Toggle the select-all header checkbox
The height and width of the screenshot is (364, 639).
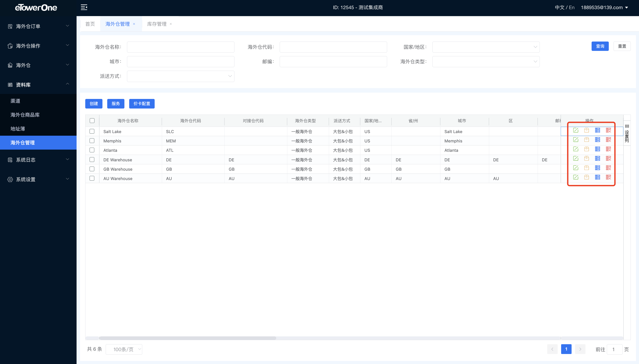(x=92, y=121)
